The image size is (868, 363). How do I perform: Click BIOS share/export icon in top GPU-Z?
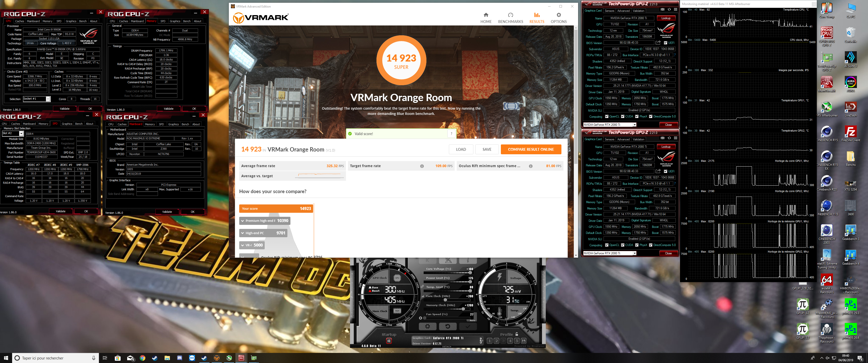pos(658,43)
